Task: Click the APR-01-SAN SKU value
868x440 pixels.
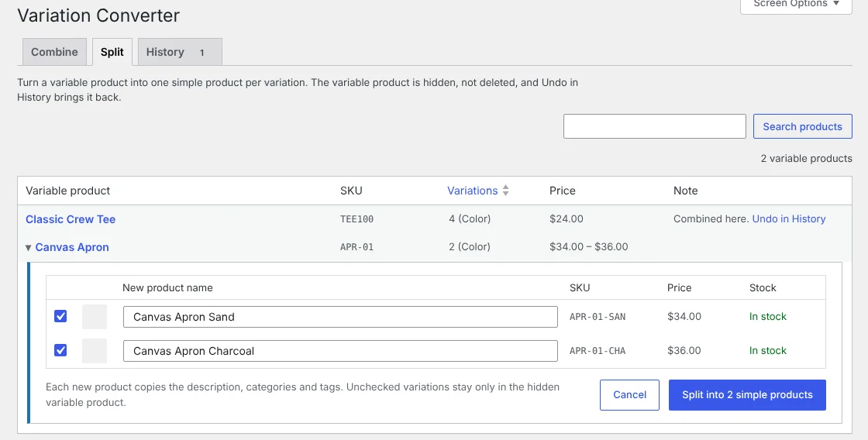Action: 598,317
